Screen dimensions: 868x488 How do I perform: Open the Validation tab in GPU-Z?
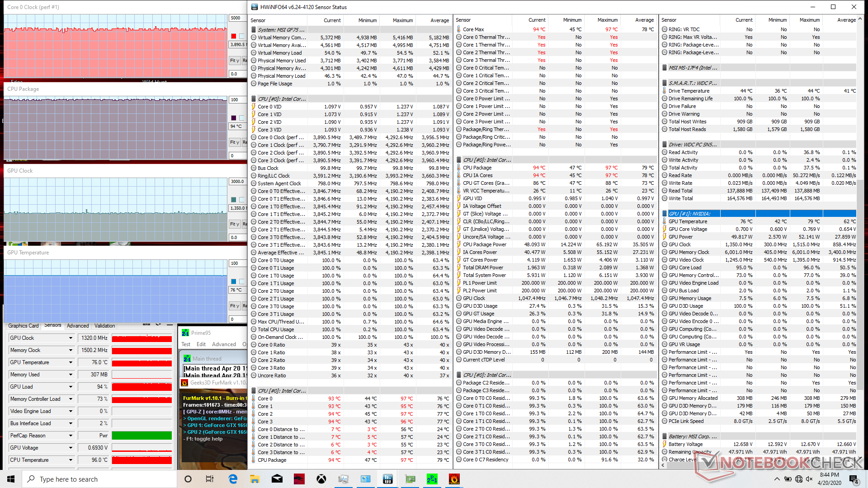coord(104,326)
